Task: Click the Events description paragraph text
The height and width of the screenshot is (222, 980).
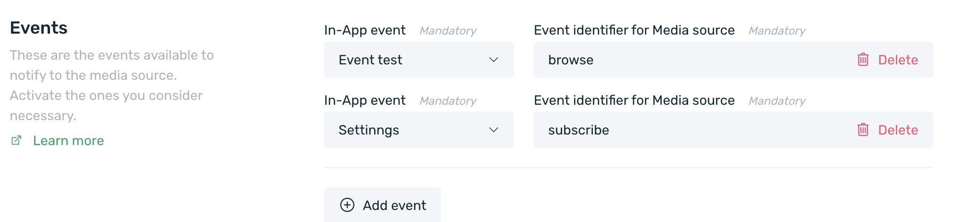Action: (112, 85)
